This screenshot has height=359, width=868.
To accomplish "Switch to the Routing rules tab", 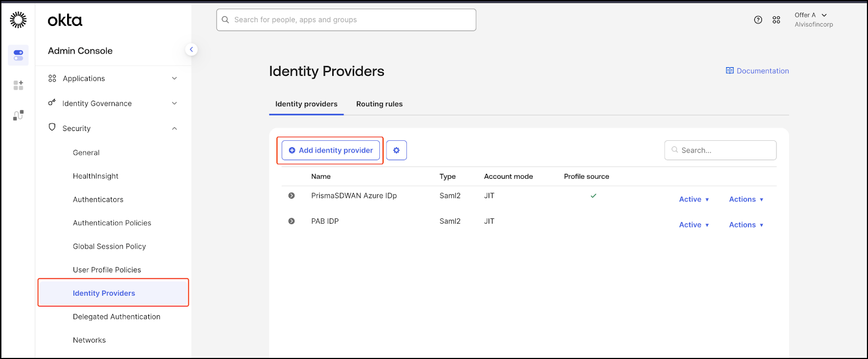I will coord(379,104).
